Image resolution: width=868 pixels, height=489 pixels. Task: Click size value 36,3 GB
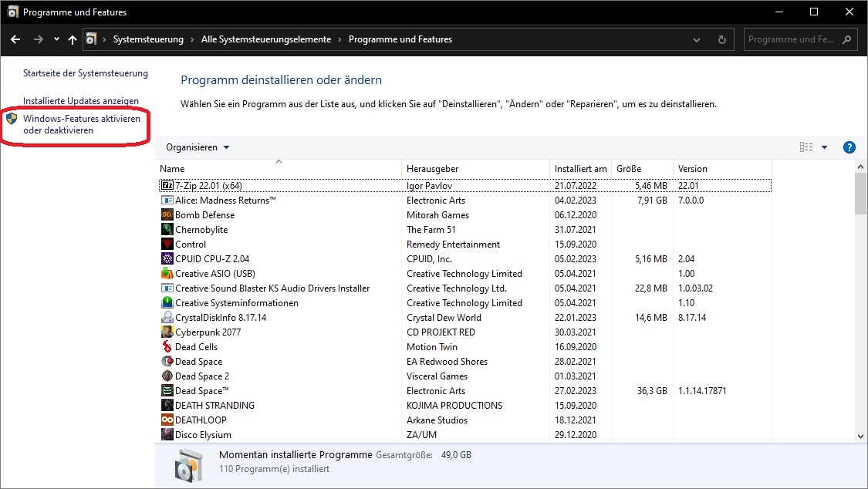(x=652, y=390)
